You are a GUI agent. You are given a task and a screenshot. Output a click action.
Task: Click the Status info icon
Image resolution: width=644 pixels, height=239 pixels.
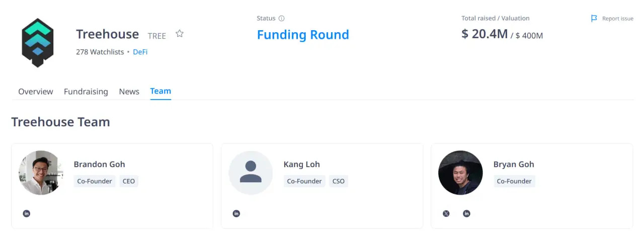[x=281, y=19]
